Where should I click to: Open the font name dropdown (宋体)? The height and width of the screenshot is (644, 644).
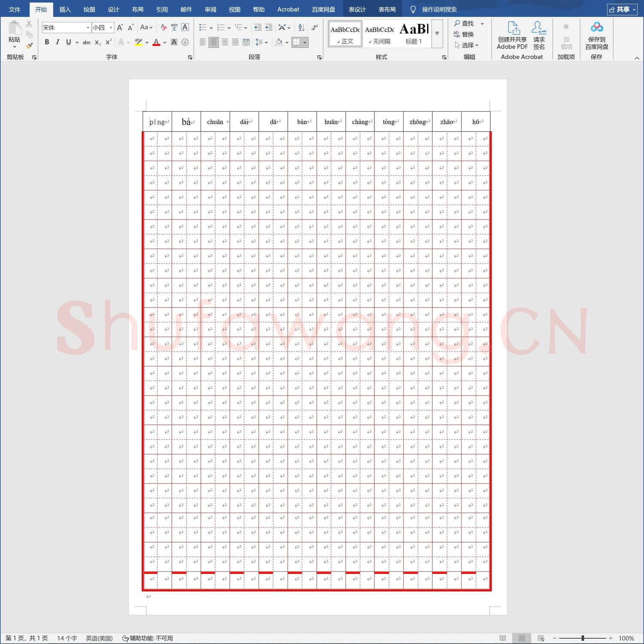[x=88, y=27]
